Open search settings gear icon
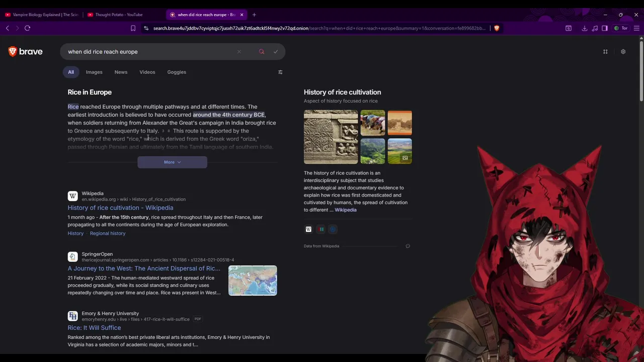The image size is (644, 362). [x=623, y=52]
